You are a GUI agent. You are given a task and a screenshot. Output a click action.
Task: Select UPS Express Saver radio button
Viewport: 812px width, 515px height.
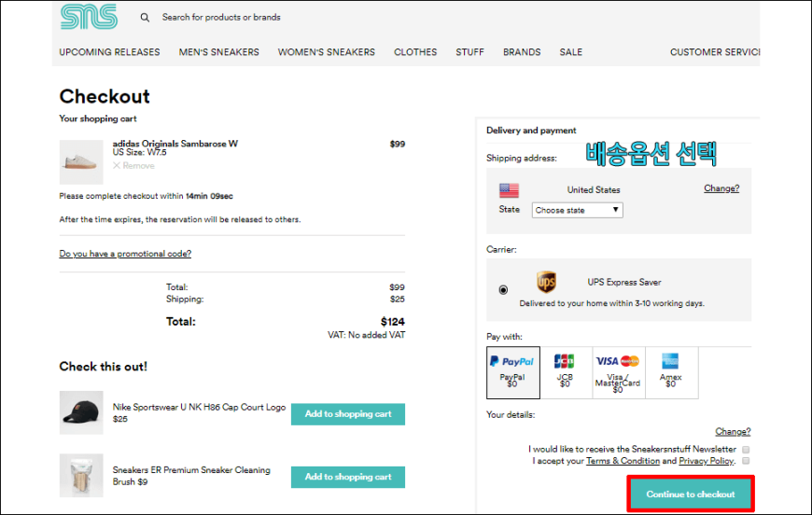(x=503, y=290)
